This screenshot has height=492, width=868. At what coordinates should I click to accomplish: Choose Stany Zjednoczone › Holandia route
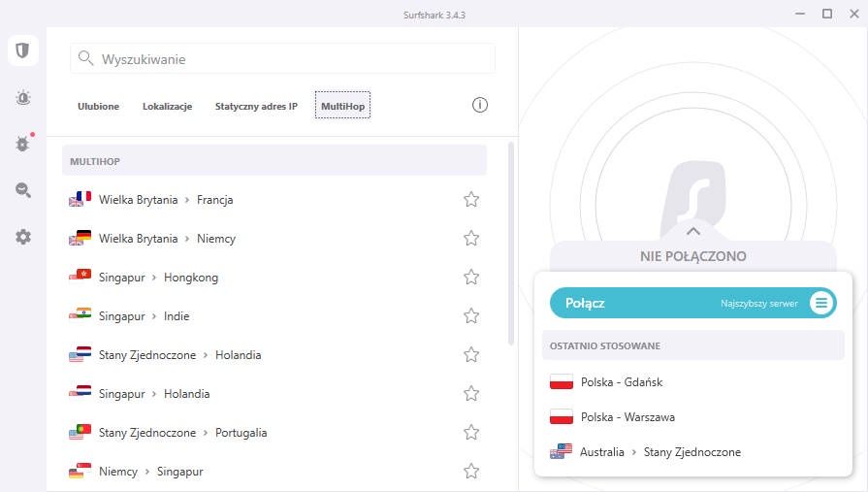[x=274, y=354]
